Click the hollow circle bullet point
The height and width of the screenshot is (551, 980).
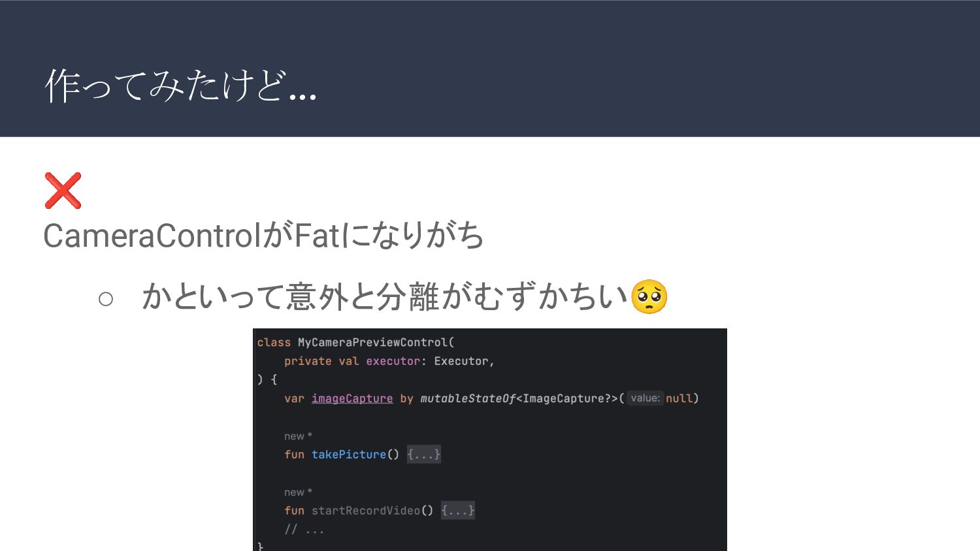coord(106,299)
